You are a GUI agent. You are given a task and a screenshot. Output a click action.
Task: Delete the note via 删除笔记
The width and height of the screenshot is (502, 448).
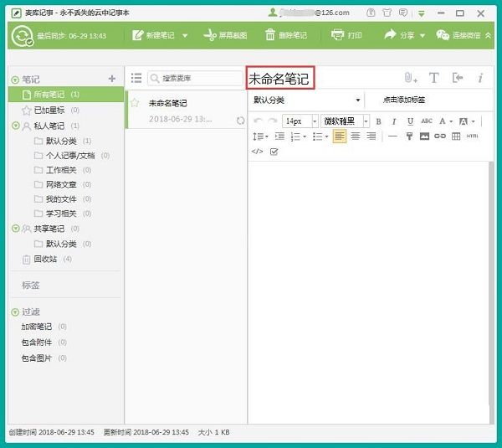coord(286,35)
